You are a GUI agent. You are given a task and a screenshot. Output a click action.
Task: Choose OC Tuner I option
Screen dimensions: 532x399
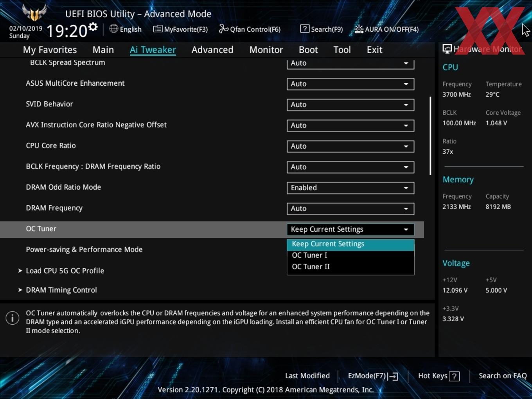[x=350, y=255]
